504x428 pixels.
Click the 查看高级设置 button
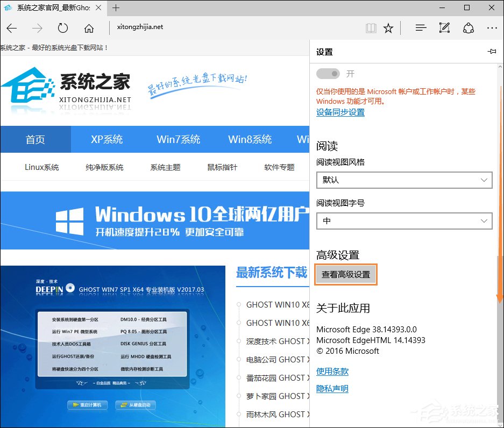[x=346, y=274]
